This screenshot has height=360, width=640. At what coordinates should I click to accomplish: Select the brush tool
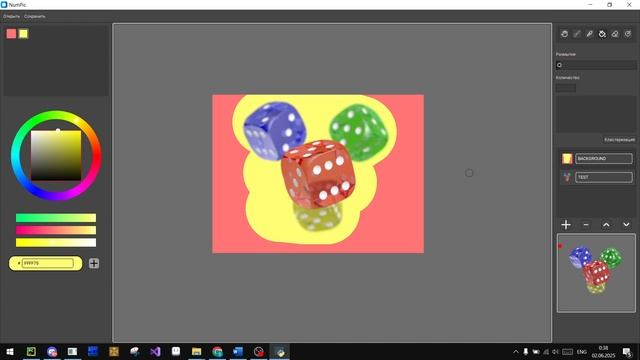pos(577,34)
